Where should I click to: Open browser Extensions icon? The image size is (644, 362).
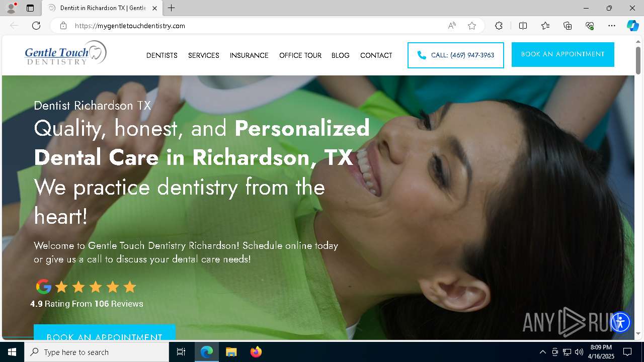[499, 26]
